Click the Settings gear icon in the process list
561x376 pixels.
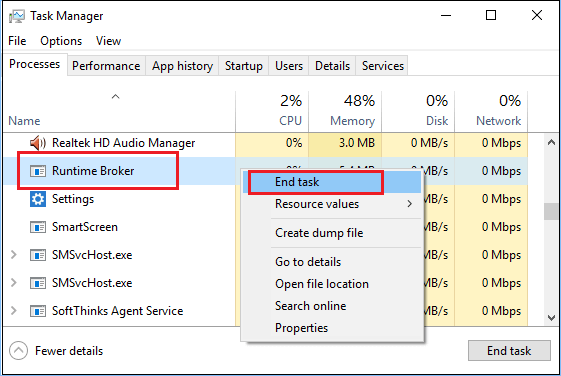point(38,199)
